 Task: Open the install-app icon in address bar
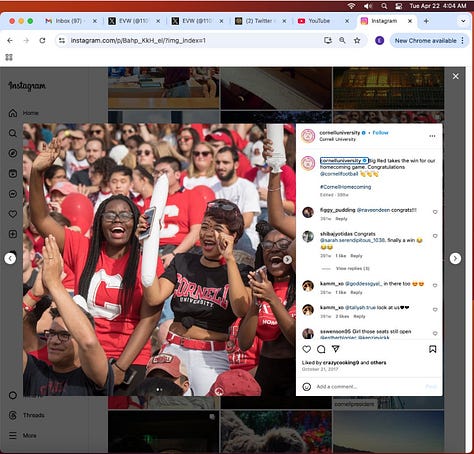328,40
